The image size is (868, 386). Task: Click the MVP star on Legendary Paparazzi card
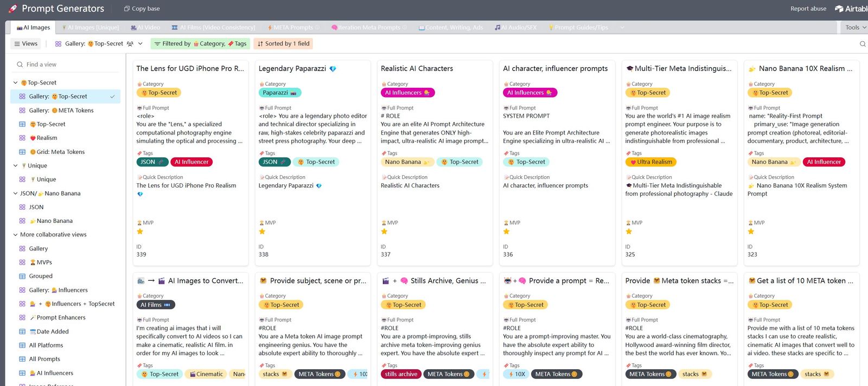click(x=262, y=231)
